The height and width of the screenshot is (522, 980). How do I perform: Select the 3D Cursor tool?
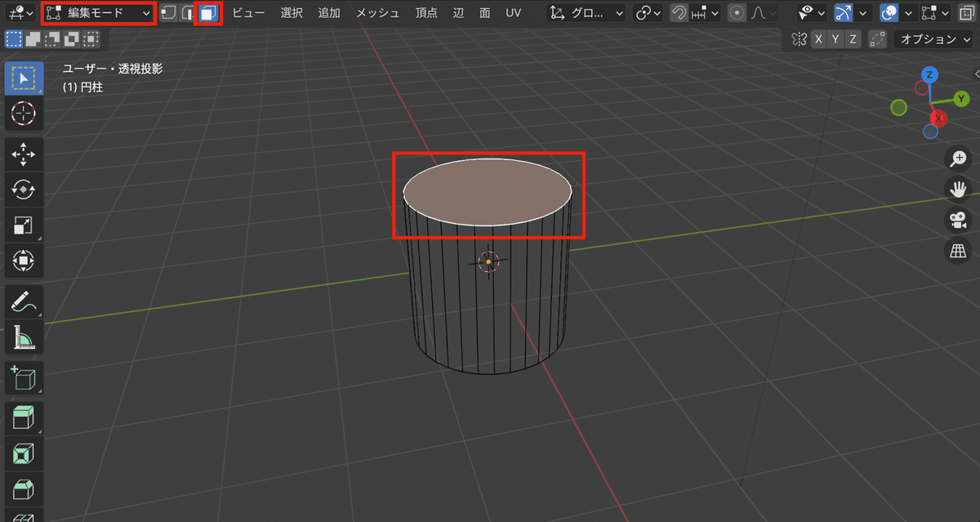pyautogui.click(x=23, y=114)
